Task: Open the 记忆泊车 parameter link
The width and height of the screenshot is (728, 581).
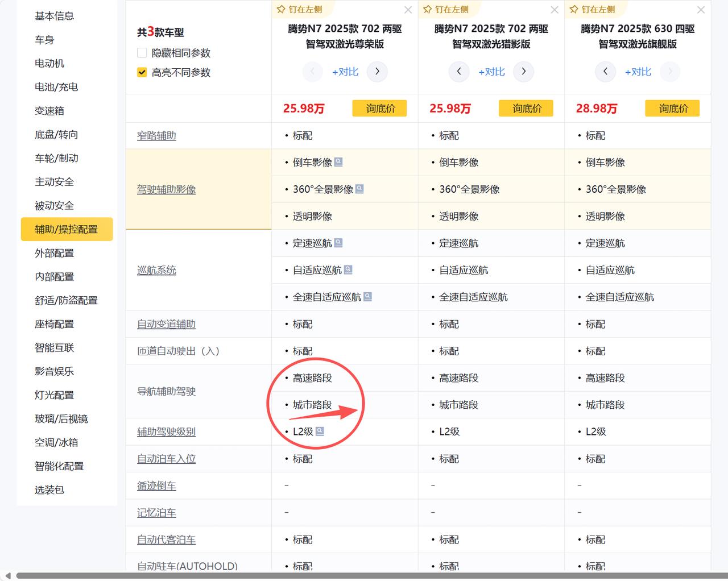Action: (x=156, y=513)
